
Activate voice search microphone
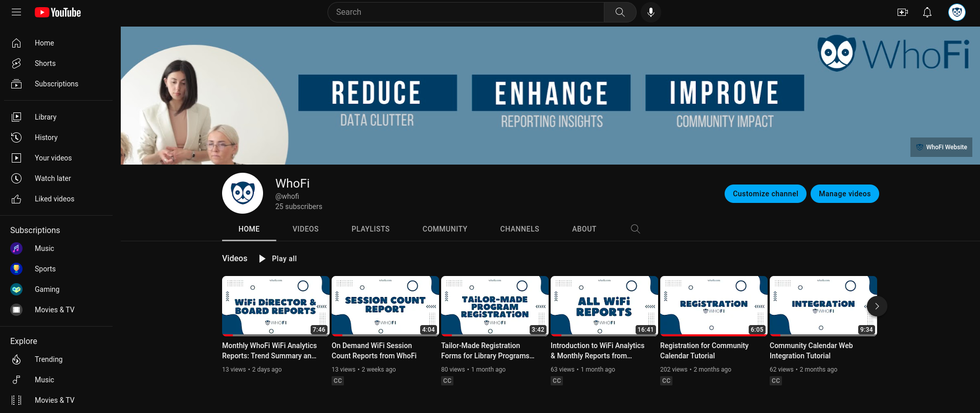[x=650, y=12]
